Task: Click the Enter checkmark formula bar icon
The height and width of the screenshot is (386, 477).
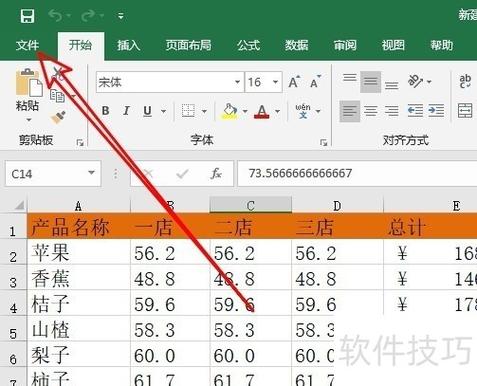Action: (x=182, y=173)
